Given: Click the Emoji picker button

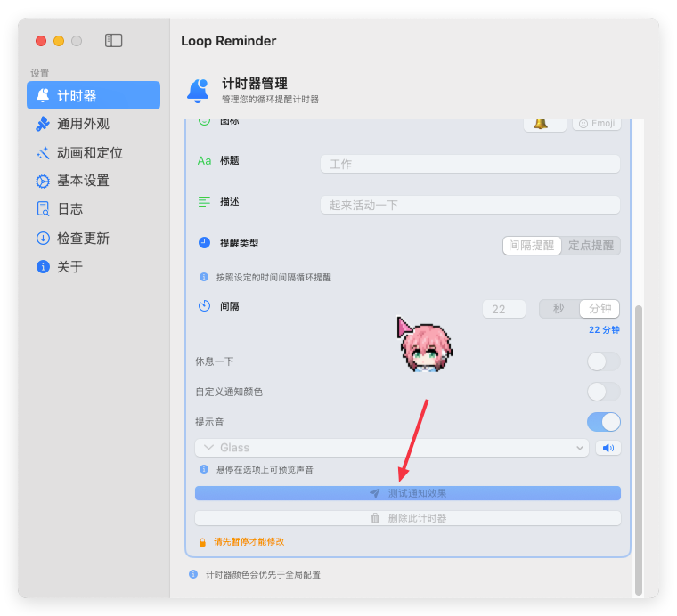Looking at the screenshot, I should coord(597,124).
